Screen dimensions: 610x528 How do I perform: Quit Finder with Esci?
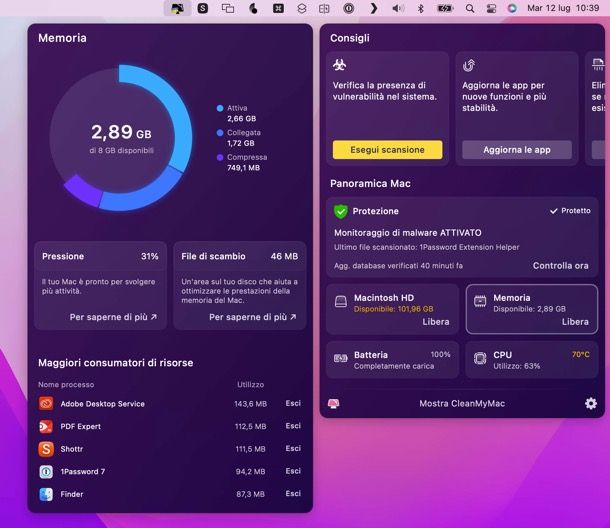[x=293, y=494]
